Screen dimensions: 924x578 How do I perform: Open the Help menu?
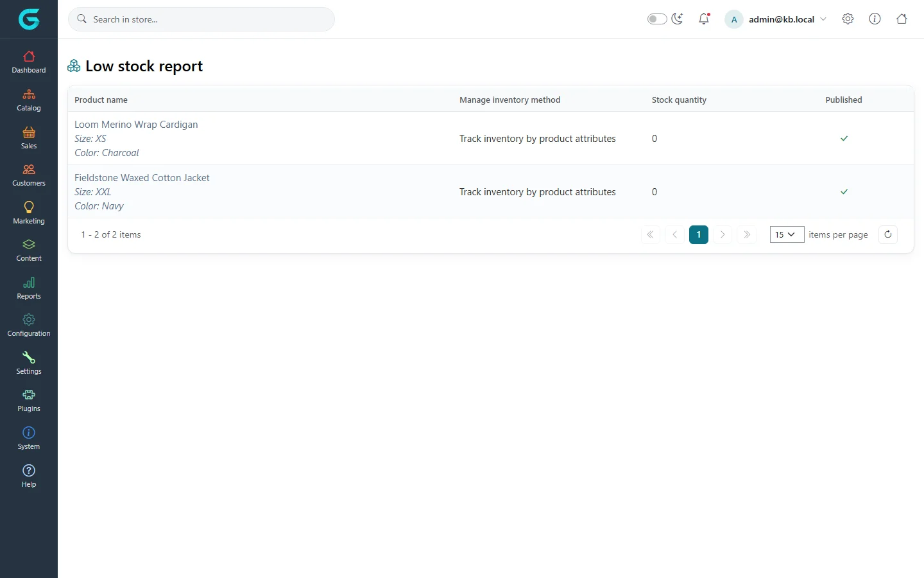point(29,477)
